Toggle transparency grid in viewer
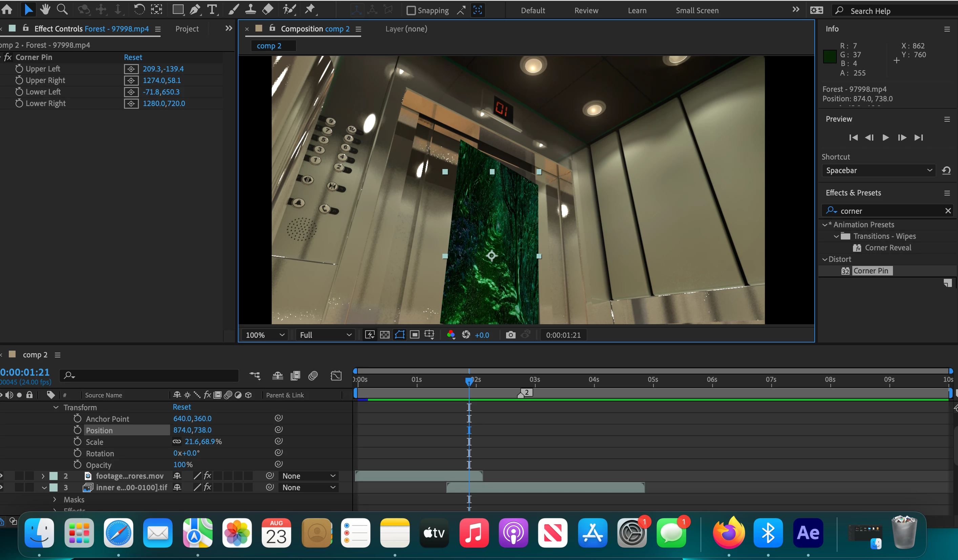Image resolution: width=958 pixels, height=560 pixels. 385,335
